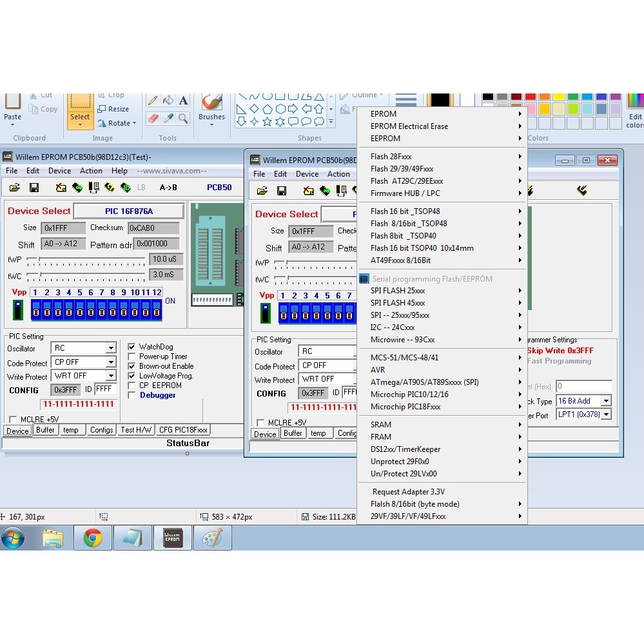Switch to CFG PIC18Fxxx tab
Viewport: 644px width, 644px height.
click(x=183, y=429)
